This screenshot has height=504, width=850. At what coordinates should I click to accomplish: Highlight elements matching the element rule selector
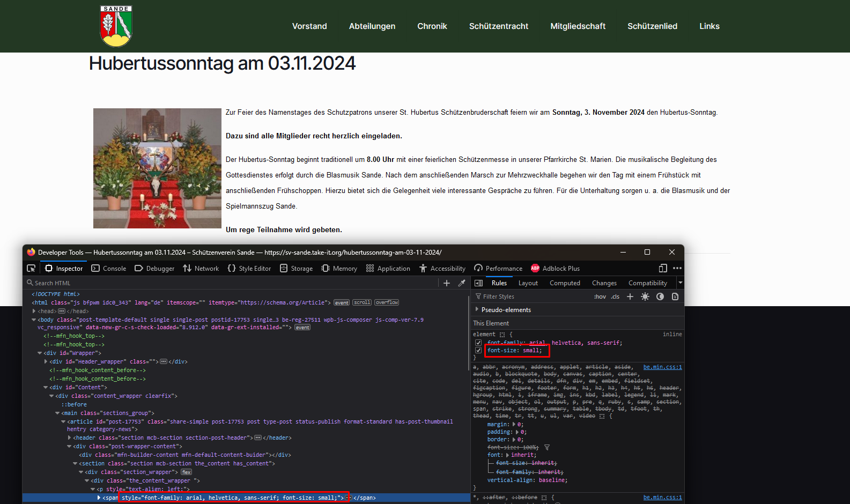[x=502, y=335]
